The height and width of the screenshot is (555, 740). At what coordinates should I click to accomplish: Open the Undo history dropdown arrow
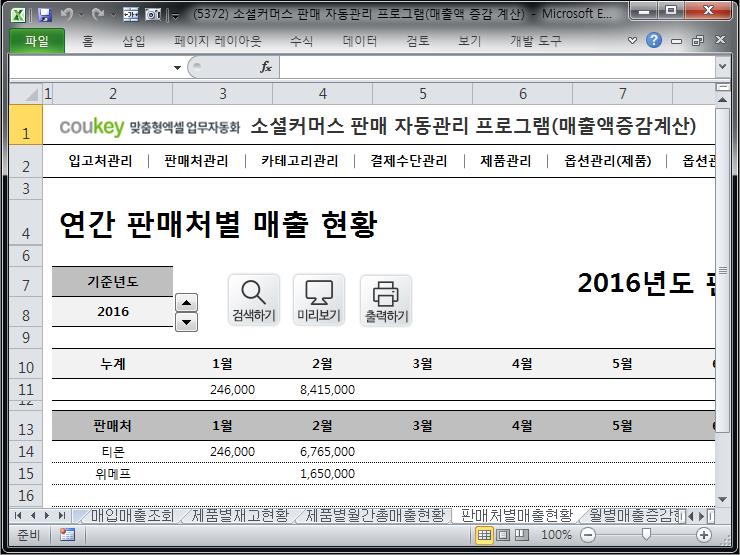pos(81,15)
